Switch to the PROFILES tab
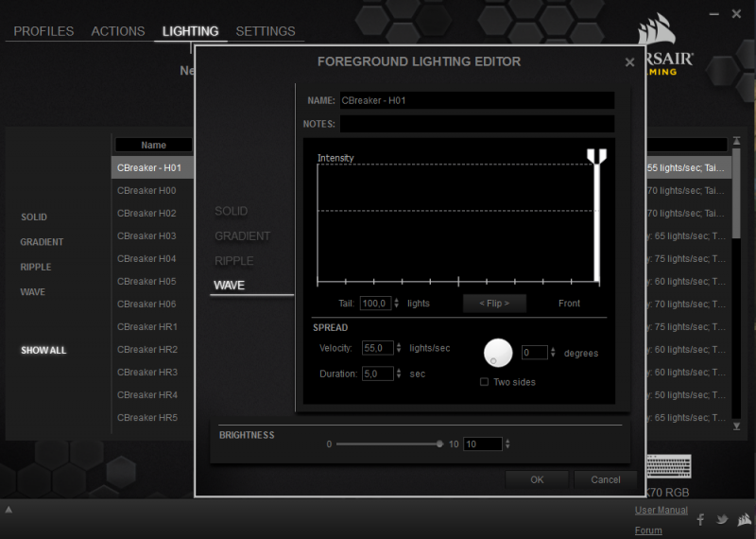This screenshot has width=756, height=539. tap(43, 31)
